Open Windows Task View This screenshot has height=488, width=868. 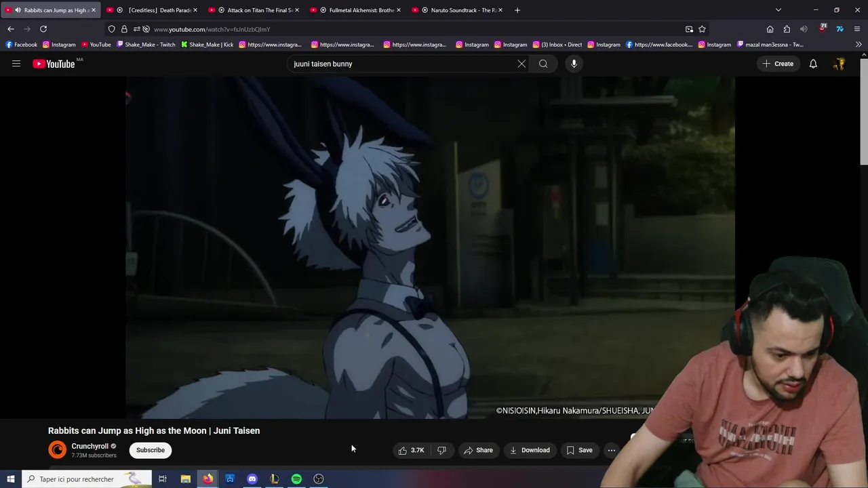click(x=163, y=479)
